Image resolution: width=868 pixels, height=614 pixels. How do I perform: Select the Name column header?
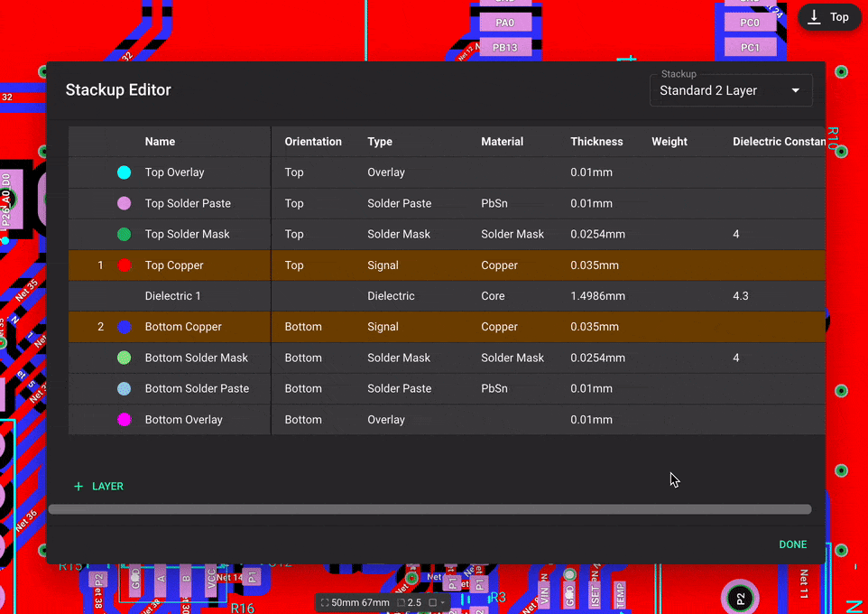(160, 142)
